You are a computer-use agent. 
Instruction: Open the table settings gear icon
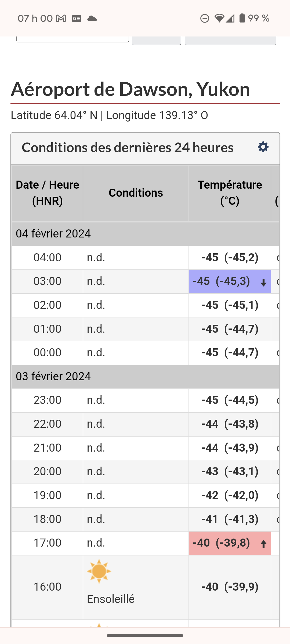click(x=263, y=147)
